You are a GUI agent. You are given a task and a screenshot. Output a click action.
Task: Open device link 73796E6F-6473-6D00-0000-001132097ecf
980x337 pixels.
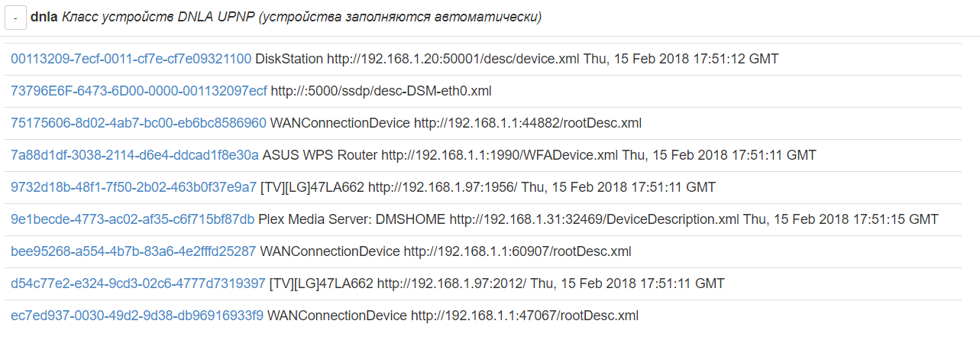click(x=139, y=91)
